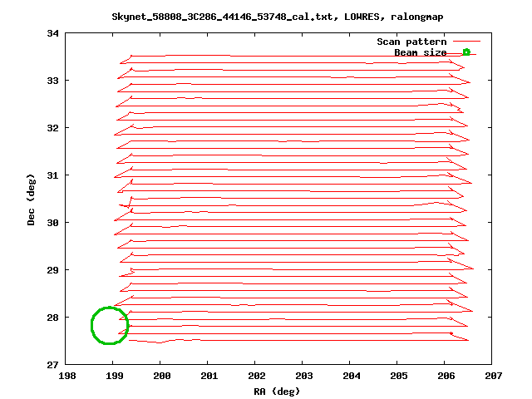This screenshot has height=399, width=532.
Task: Click the red Scan pattern legend line sample
Action: [x=467, y=42]
